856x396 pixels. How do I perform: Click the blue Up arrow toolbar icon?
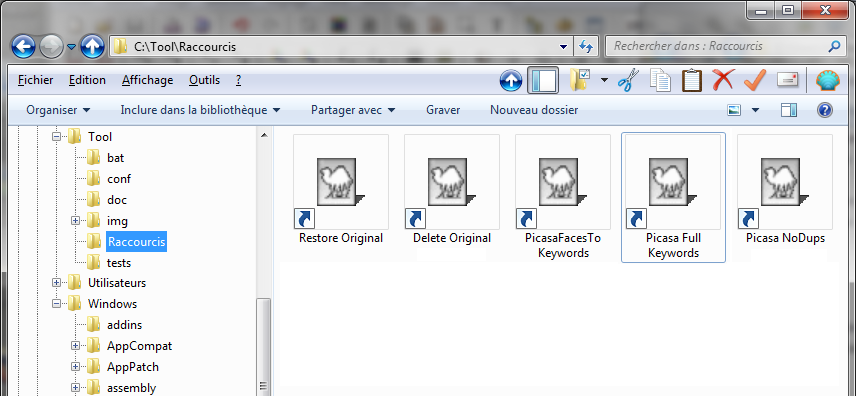(x=510, y=81)
